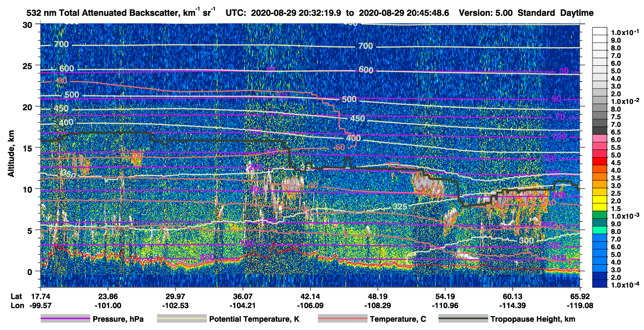Screen dimensions: 644x330
Task: Click the longitude value -108.29
Action: point(376,305)
